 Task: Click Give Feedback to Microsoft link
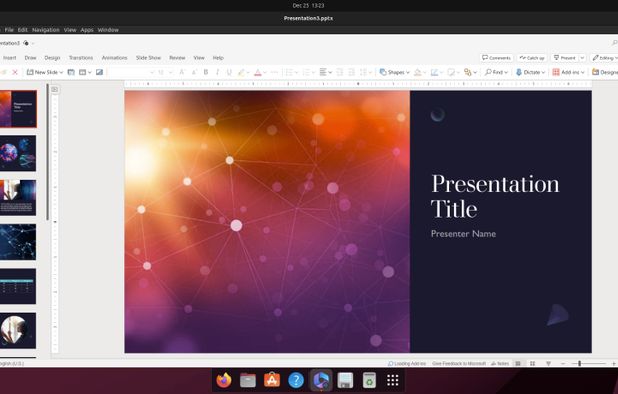tap(459, 364)
